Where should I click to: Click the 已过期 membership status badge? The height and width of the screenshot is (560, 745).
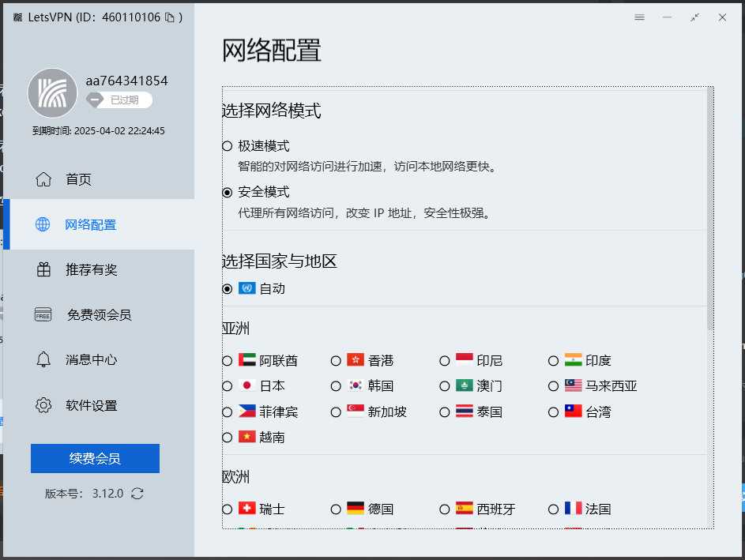pyautogui.click(x=119, y=100)
